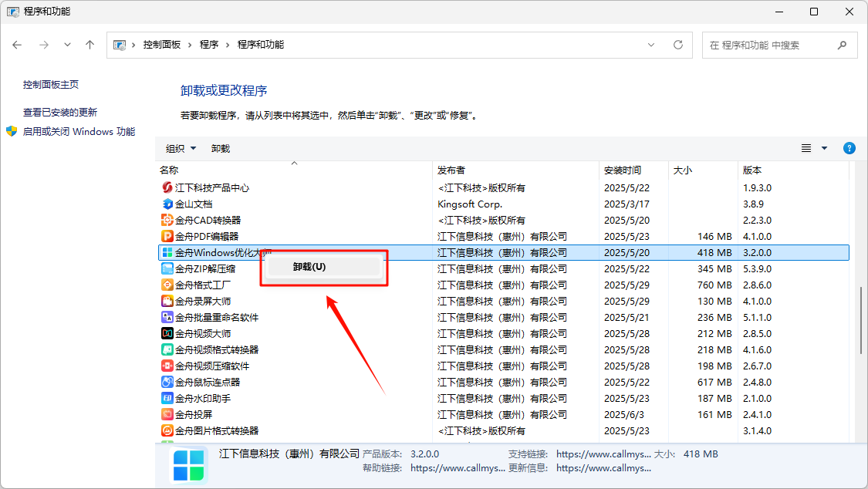Click the large Windows optimizer details icon

(188, 465)
